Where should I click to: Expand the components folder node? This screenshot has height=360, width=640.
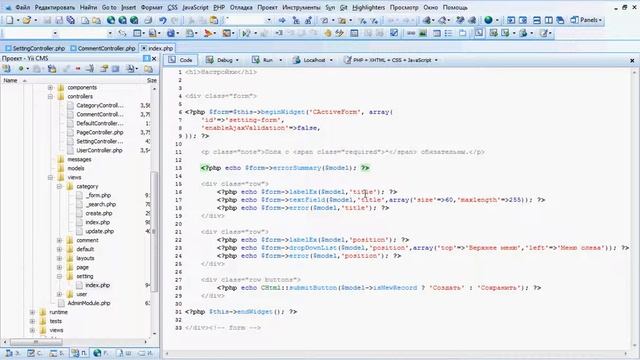coord(50,88)
